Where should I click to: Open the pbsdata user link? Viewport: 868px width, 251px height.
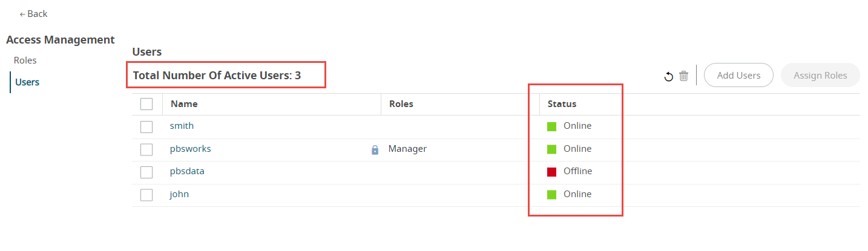point(187,171)
